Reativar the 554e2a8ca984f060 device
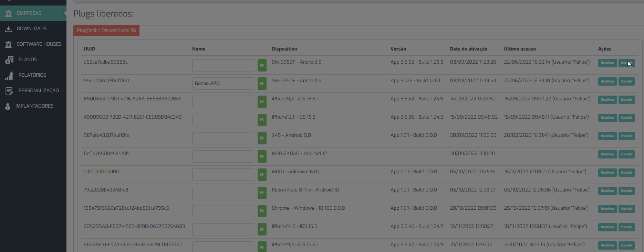The width and height of the screenshot is (644, 252). (x=607, y=81)
